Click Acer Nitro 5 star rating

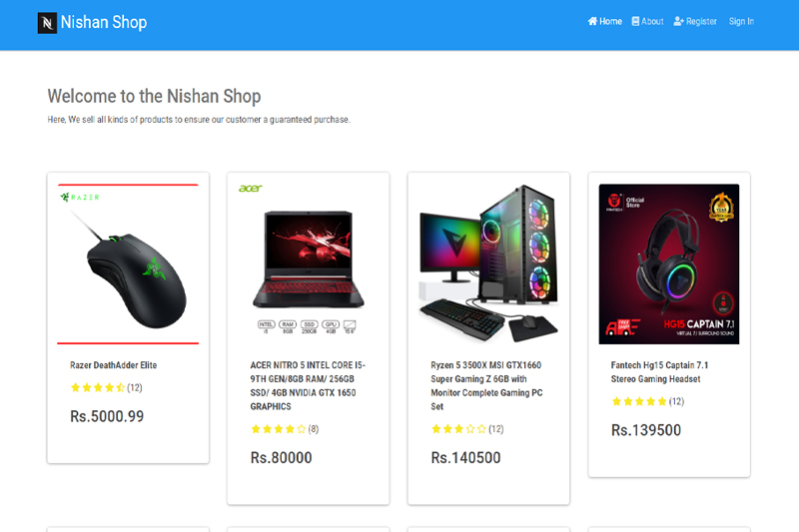pyautogui.click(x=278, y=429)
